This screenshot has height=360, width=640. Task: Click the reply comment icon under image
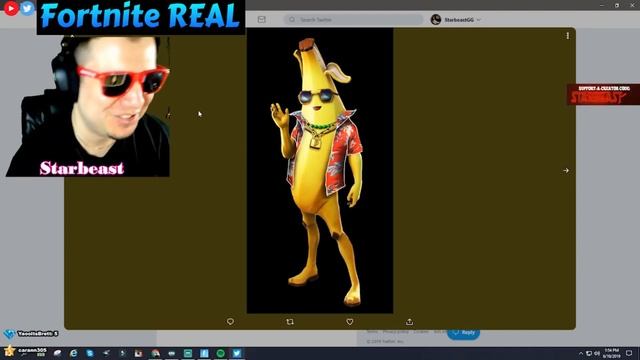tap(230, 322)
